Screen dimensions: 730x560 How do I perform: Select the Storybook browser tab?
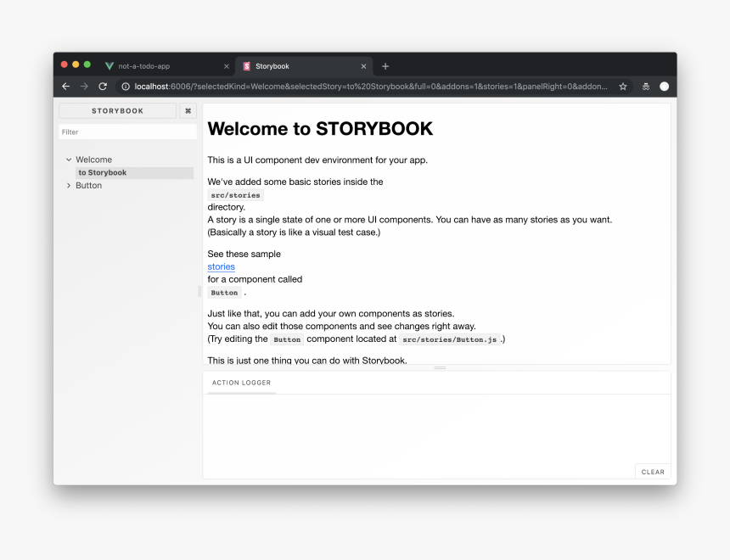(304, 66)
